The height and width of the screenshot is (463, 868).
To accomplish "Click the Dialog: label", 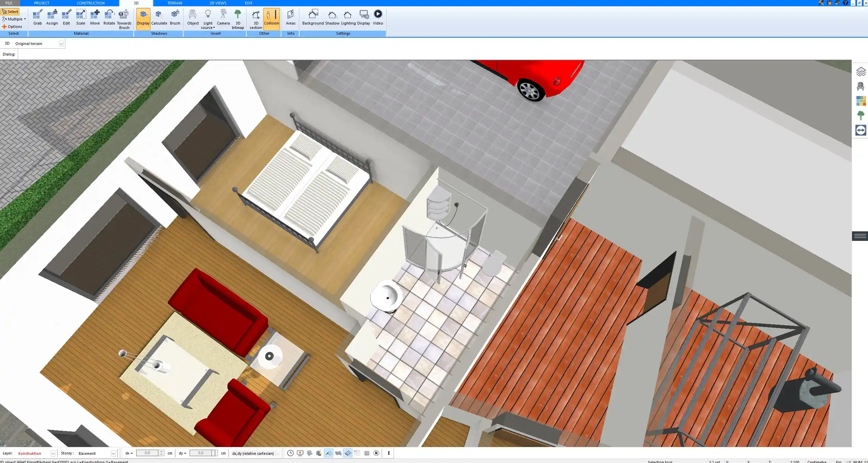I will (x=9, y=54).
